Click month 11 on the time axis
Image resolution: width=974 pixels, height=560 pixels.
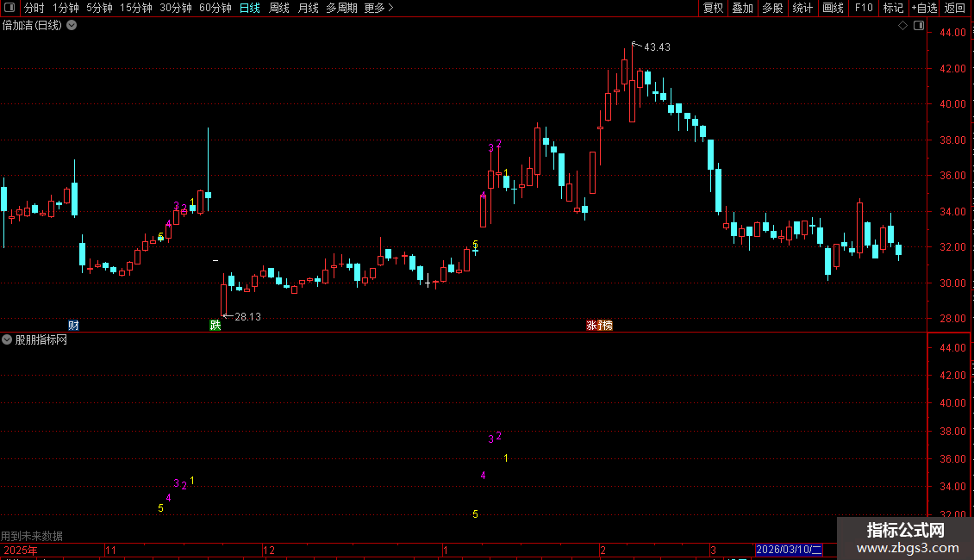point(110,550)
